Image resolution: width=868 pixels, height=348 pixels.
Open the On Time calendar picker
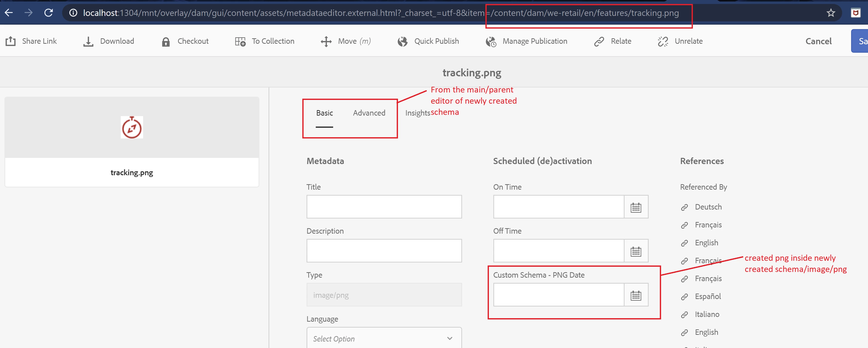point(635,207)
